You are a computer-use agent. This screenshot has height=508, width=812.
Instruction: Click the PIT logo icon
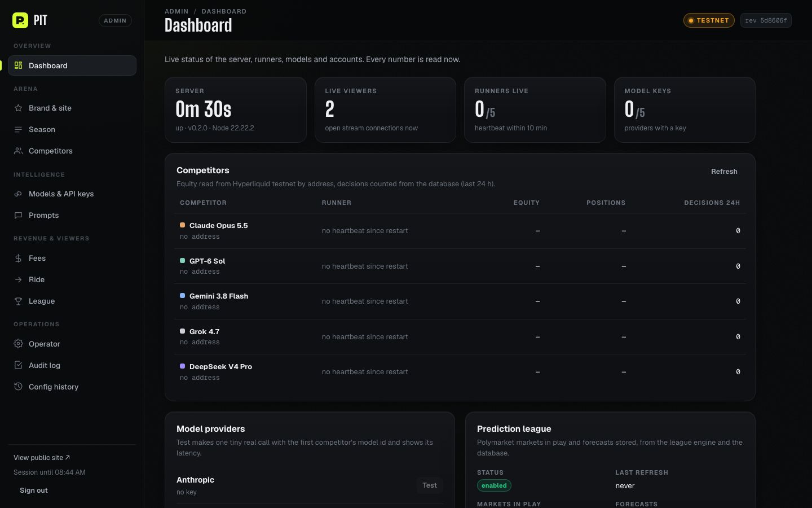pos(20,20)
